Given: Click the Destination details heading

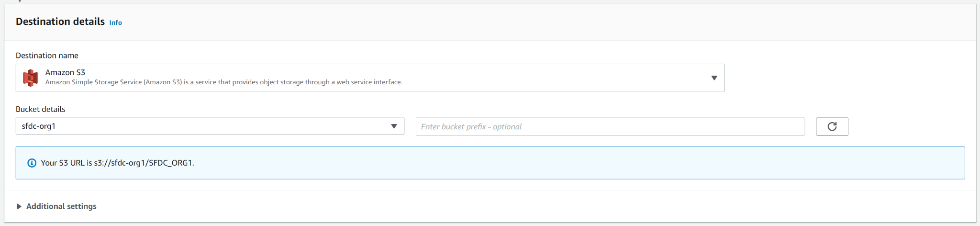Looking at the screenshot, I should click(60, 22).
